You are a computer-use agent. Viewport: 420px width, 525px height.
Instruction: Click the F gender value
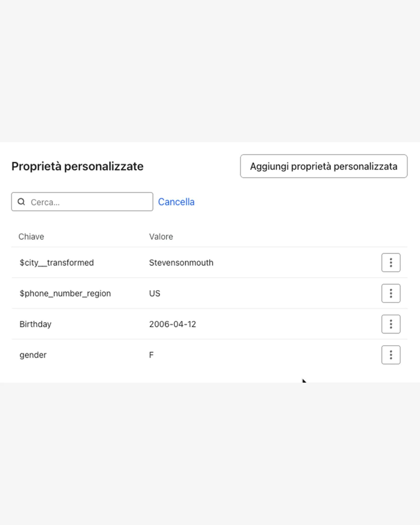tap(151, 355)
